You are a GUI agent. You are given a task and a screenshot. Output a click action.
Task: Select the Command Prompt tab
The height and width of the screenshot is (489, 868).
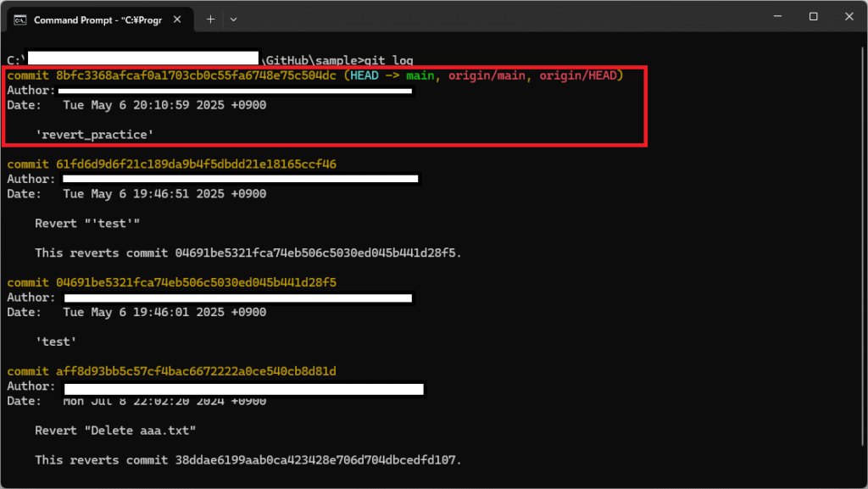point(100,19)
